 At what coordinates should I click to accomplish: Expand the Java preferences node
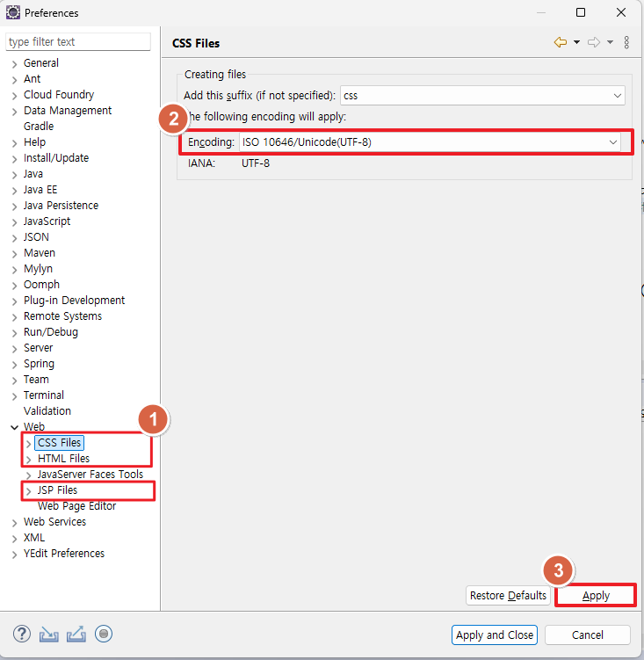point(14,174)
